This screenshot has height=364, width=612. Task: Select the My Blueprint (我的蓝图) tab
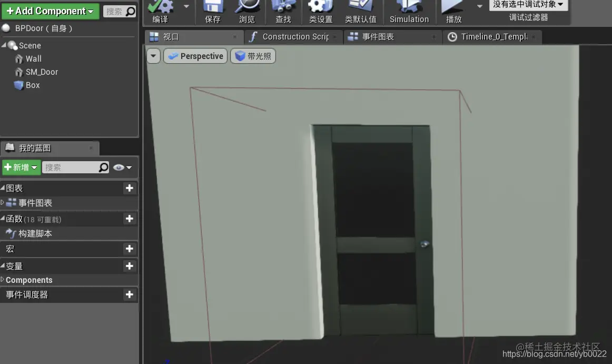point(49,148)
